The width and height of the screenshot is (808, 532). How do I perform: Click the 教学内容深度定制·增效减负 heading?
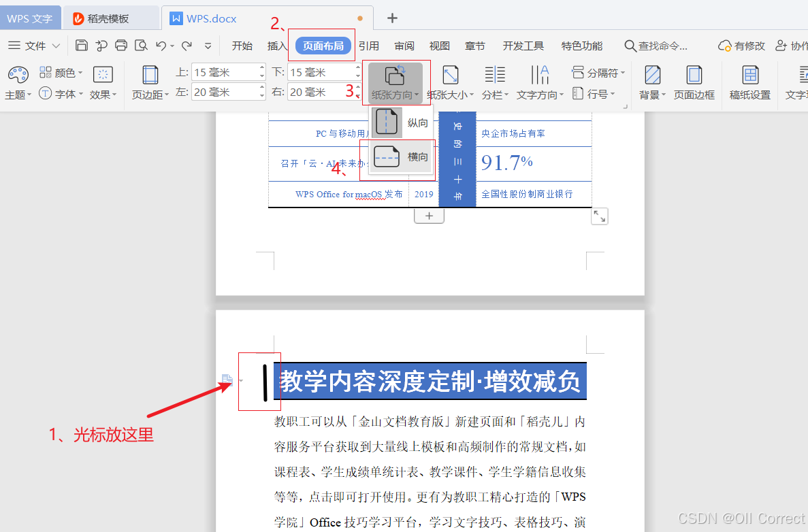[x=430, y=382]
